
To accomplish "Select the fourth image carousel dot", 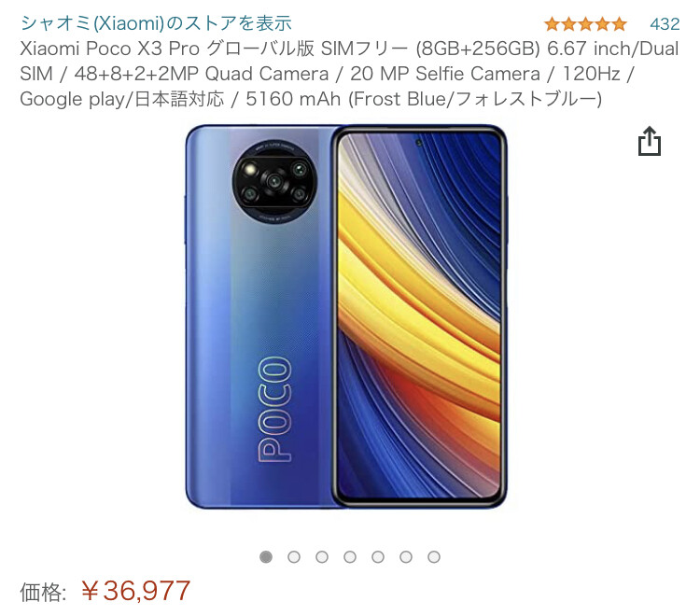I will 350,557.
